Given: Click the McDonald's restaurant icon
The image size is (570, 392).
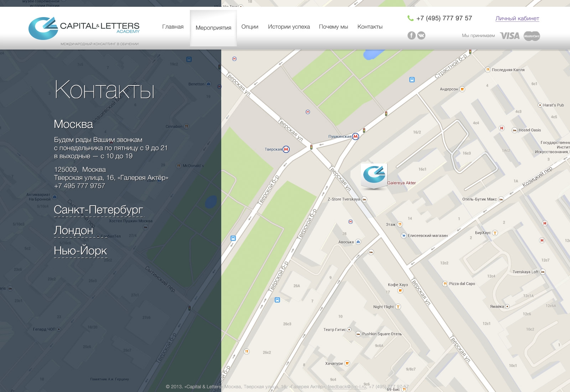Looking at the screenshot, I should tap(178, 166).
